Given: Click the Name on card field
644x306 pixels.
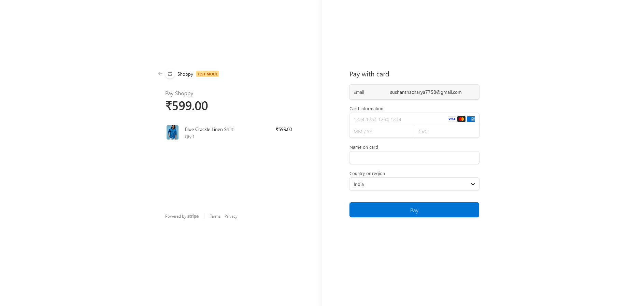Looking at the screenshot, I should pyautogui.click(x=414, y=158).
